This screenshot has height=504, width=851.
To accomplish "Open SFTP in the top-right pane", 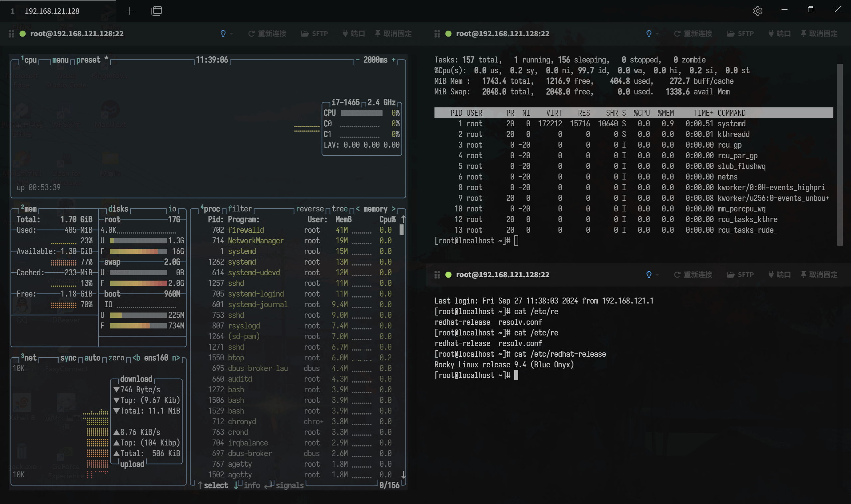I will 740,34.
